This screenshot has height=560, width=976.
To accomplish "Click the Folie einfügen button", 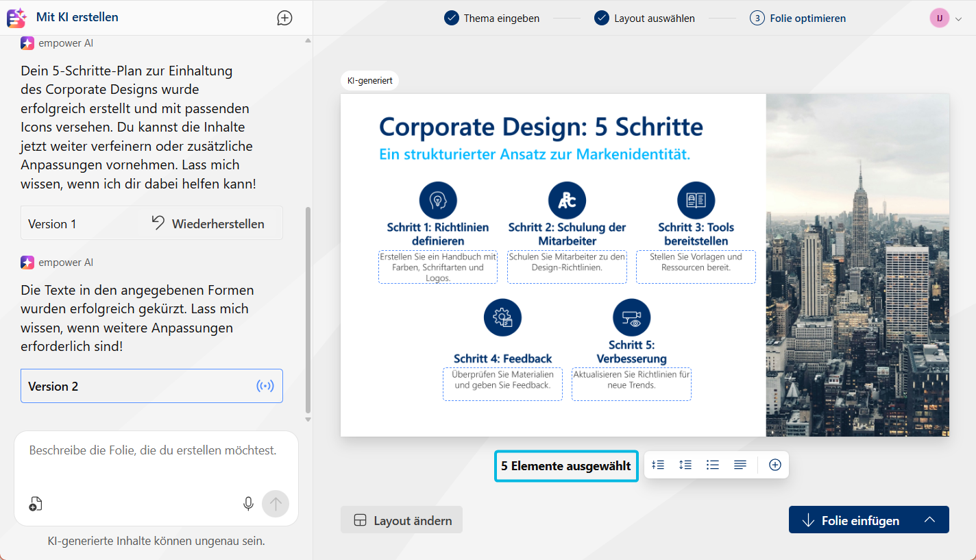I will pyautogui.click(x=850, y=520).
